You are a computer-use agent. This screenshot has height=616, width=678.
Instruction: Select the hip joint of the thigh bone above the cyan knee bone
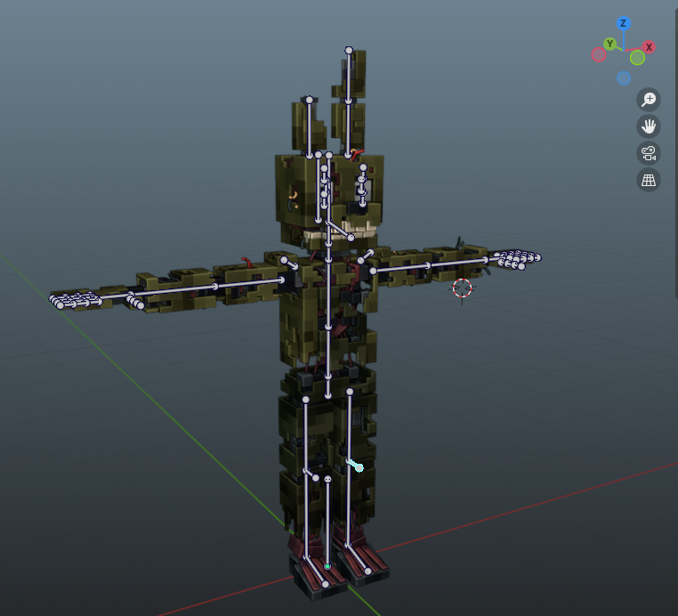[350, 392]
